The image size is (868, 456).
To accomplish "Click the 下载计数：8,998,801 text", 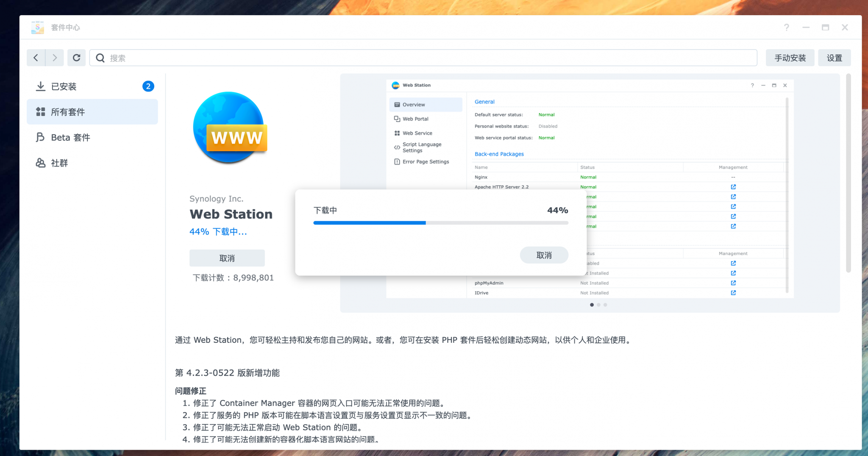I will pos(233,278).
